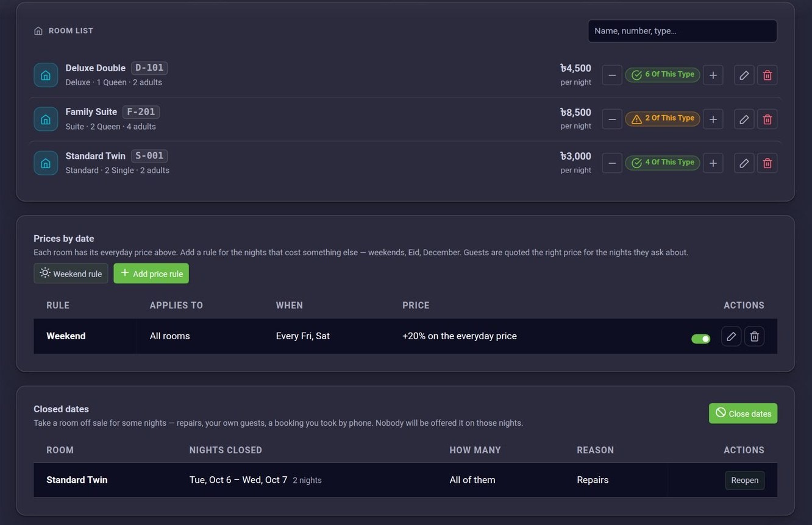
Task: Add a new price rule
Action: (x=151, y=273)
